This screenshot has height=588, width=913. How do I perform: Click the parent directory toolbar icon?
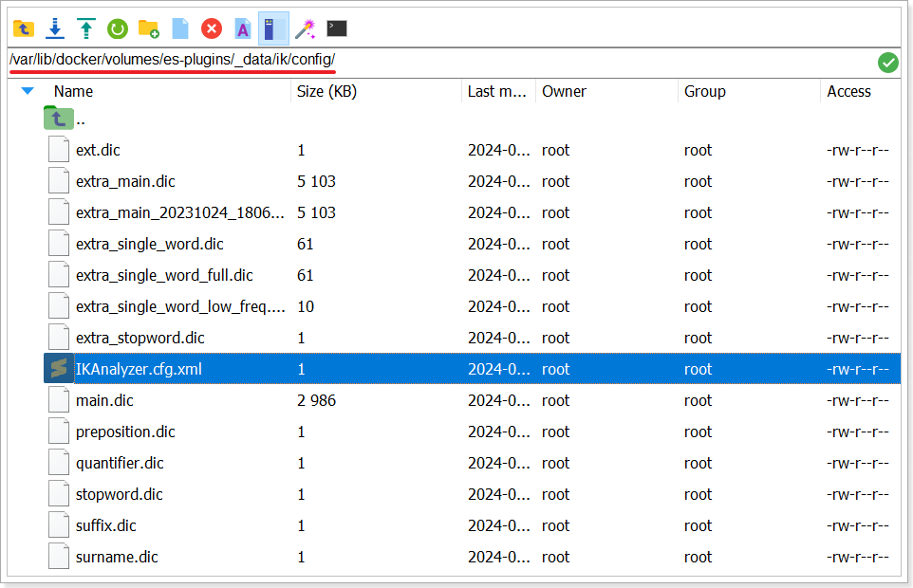click(x=24, y=28)
